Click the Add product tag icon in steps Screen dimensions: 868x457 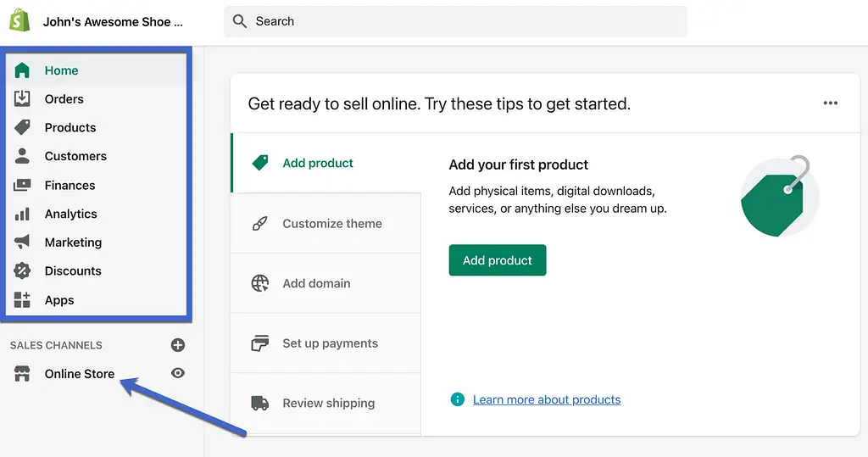tap(260, 163)
